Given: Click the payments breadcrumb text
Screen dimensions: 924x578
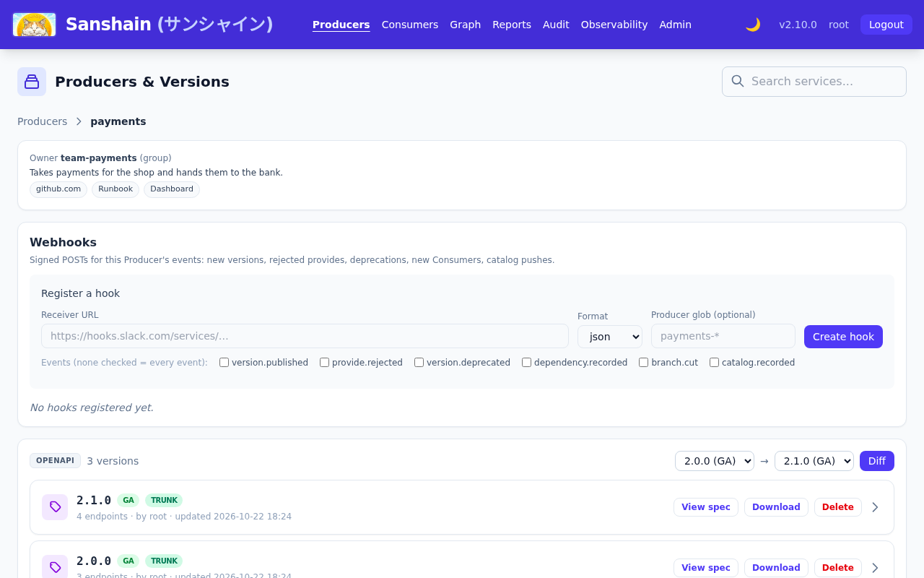Looking at the screenshot, I should coord(118,121).
